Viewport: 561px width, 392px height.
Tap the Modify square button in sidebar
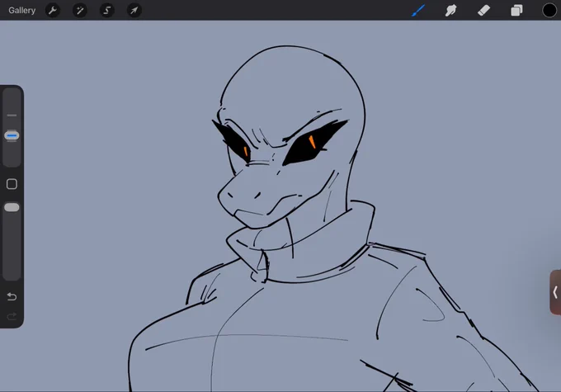12,184
